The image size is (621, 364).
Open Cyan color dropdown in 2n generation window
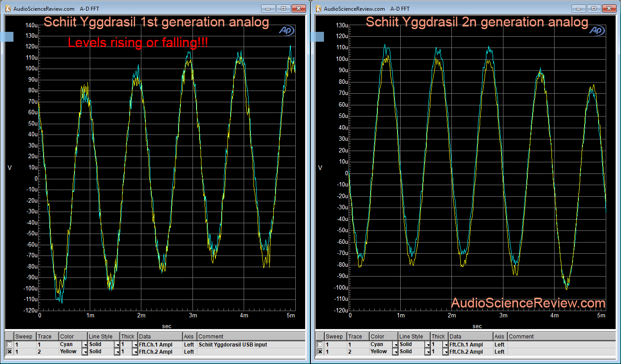(x=395, y=345)
